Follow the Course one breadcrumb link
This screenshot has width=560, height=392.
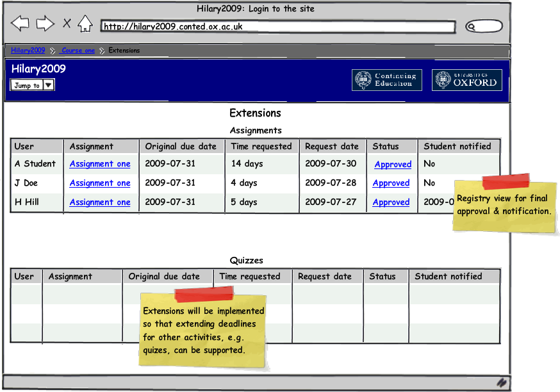point(78,51)
